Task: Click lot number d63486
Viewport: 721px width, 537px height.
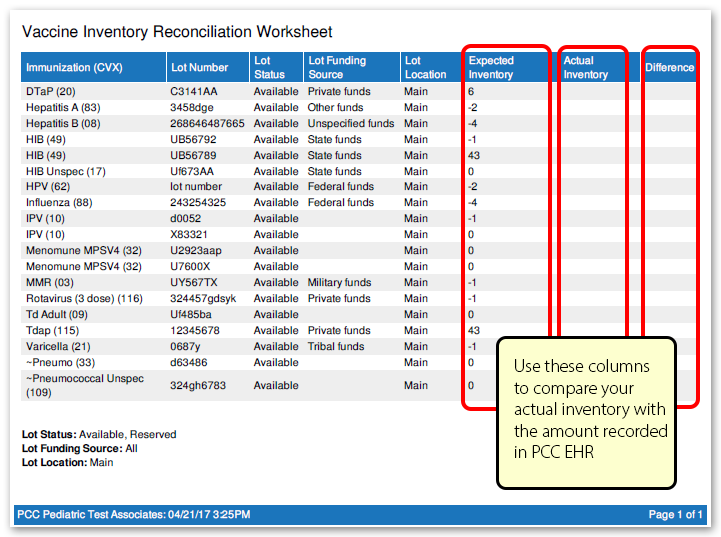Action: (x=189, y=363)
